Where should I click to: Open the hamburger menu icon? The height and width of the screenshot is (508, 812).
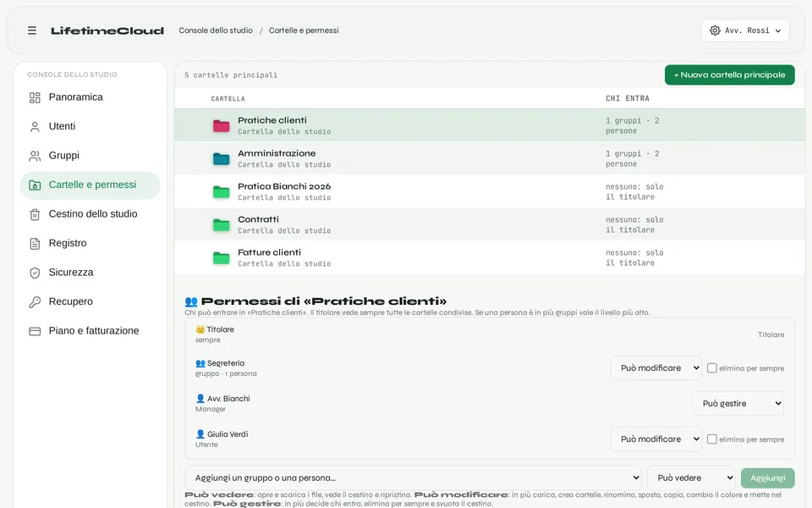point(32,30)
